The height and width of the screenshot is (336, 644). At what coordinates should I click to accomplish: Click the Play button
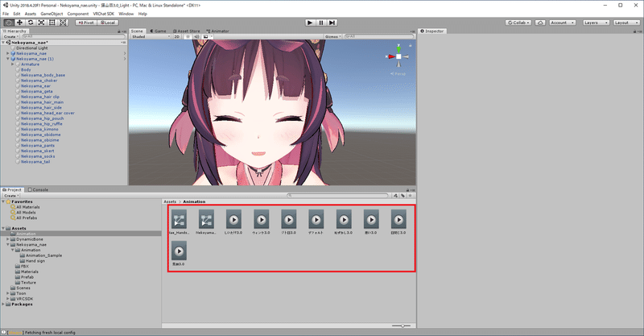coord(310,23)
